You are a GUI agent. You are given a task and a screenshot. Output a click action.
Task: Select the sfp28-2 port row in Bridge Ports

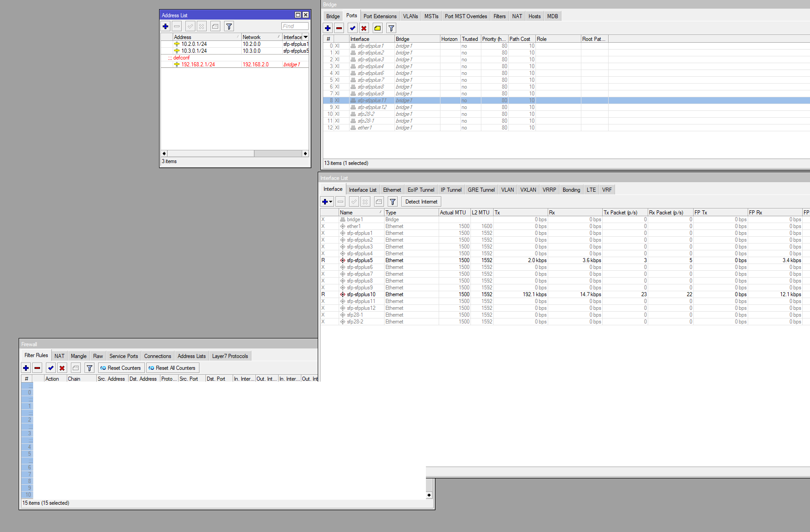[x=566, y=114]
